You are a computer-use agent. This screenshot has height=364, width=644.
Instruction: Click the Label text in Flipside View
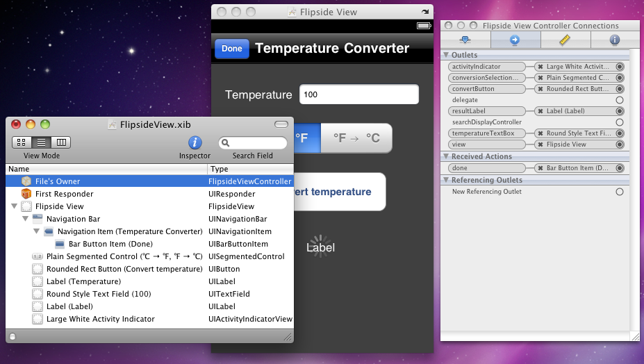(x=320, y=248)
